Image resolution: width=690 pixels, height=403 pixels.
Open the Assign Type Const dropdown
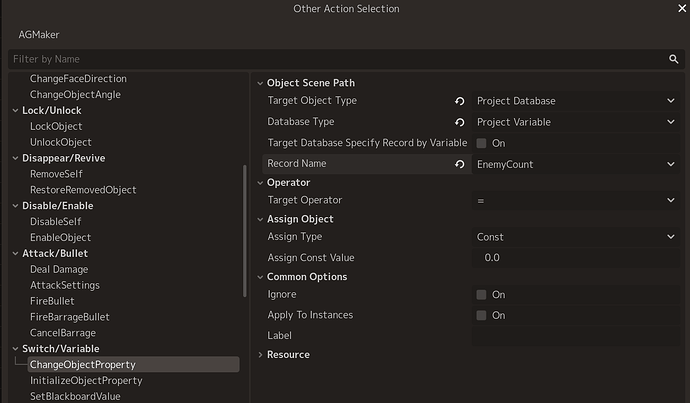tap(576, 237)
